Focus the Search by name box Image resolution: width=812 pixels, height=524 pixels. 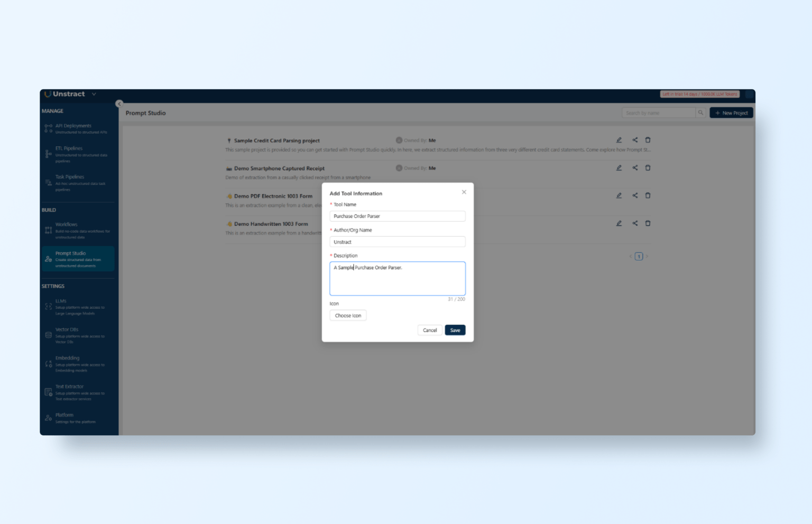click(x=659, y=113)
